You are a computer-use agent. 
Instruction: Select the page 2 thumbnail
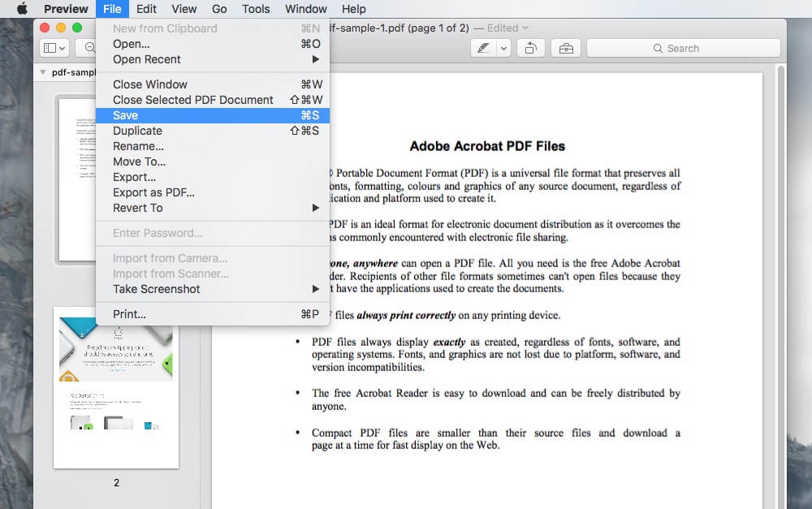point(116,387)
